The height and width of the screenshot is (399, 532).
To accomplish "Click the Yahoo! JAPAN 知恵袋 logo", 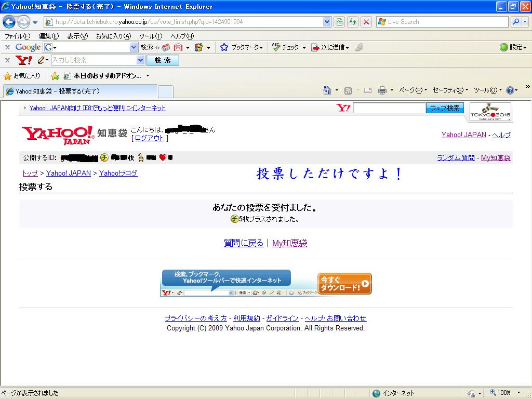I will (x=74, y=135).
